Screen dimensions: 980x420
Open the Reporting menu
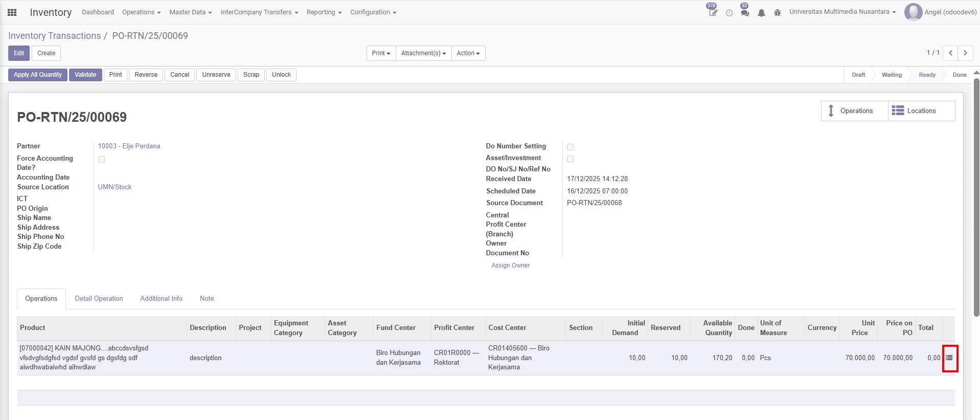[324, 12]
